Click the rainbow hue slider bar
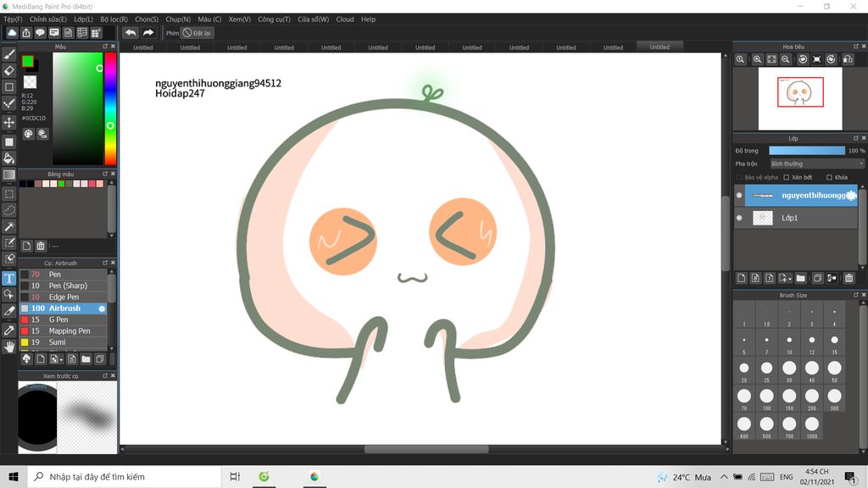 pos(111,109)
